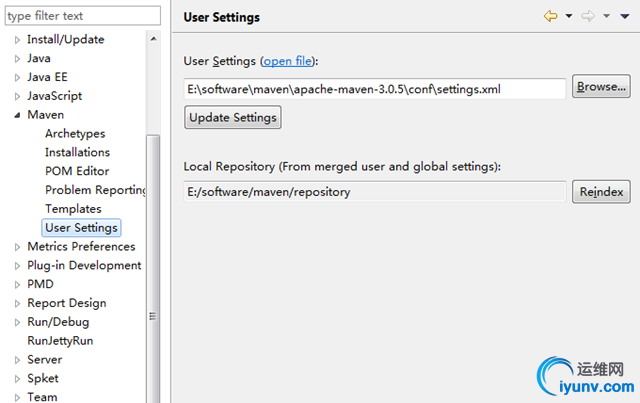Select Problem Reporting under Maven
The image size is (640, 403).
(x=96, y=190)
